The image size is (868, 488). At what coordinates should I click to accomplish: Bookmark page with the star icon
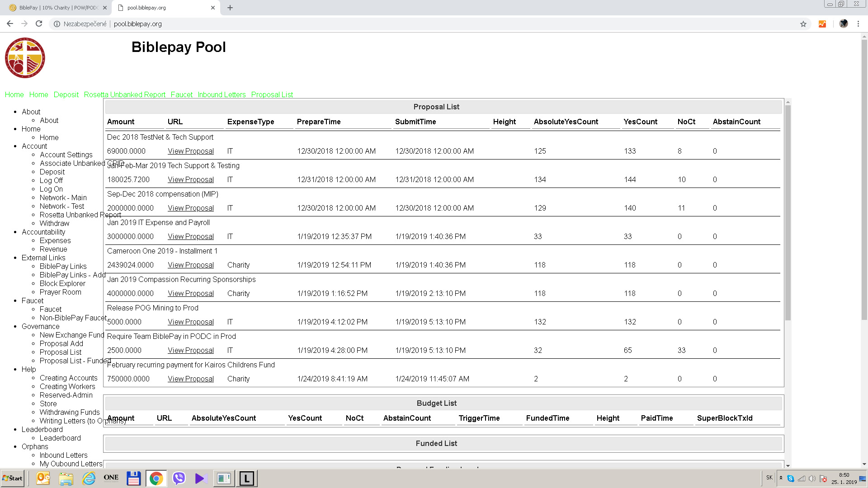pos(803,24)
